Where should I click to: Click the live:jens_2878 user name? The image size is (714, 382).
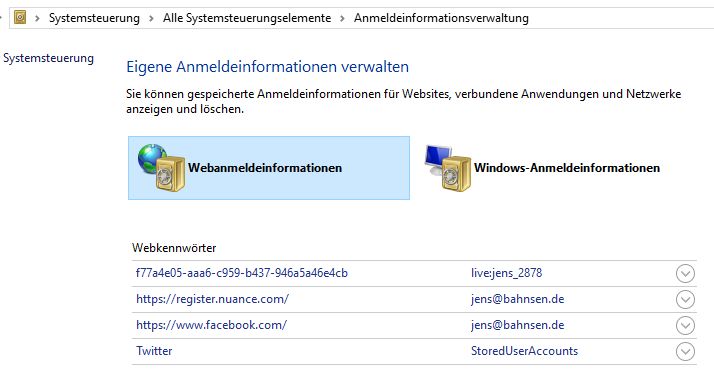506,273
